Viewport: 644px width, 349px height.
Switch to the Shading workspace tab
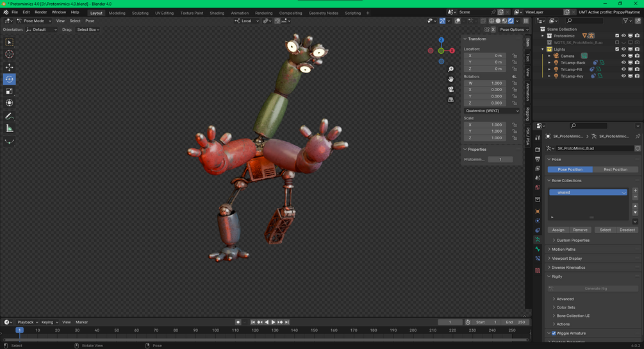217,13
